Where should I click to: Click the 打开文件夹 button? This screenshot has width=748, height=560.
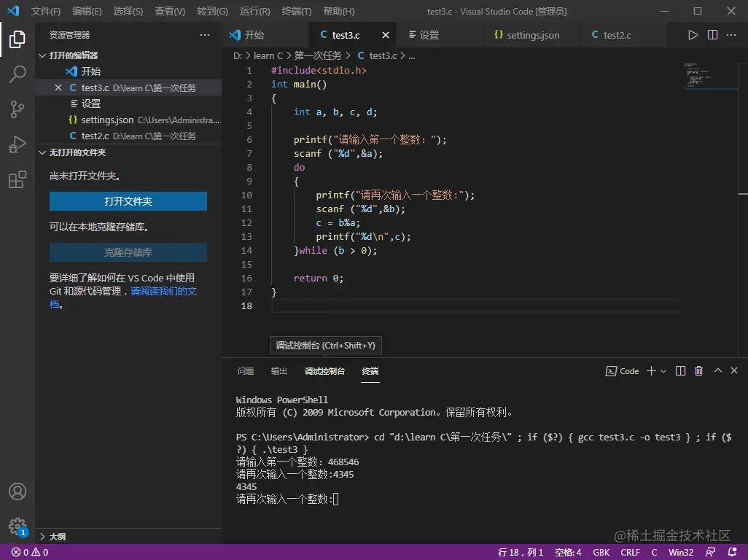128,201
